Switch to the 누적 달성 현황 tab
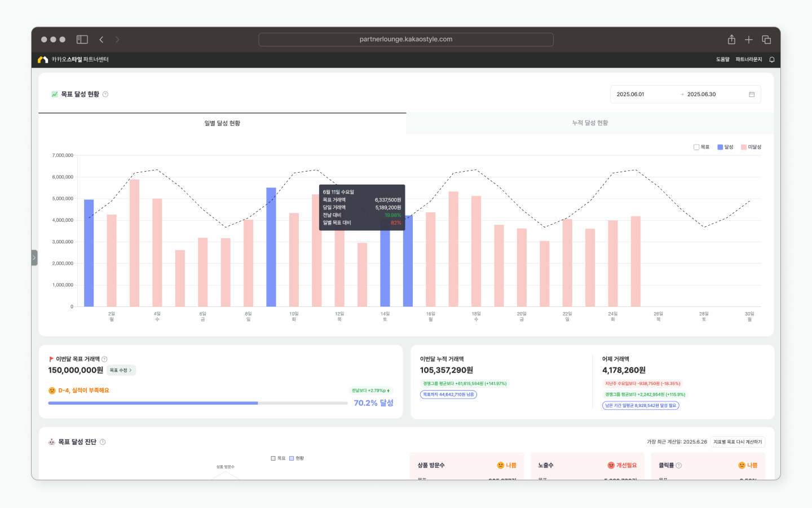 click(x=590, y=123)
